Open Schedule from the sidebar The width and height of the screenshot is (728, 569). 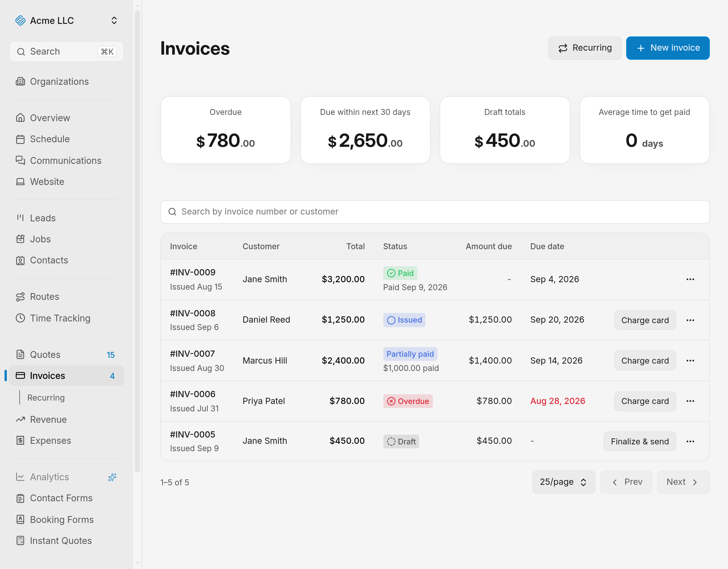point(66,139)
